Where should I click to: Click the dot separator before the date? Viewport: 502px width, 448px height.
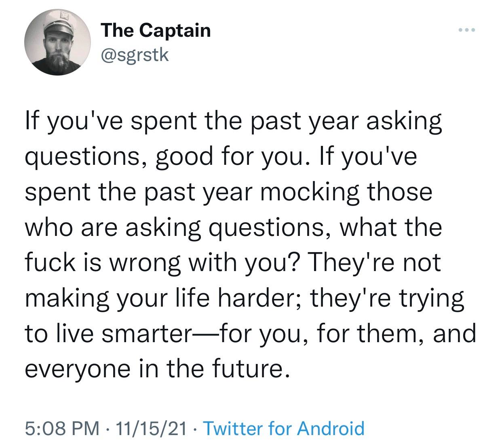point(107,428)
